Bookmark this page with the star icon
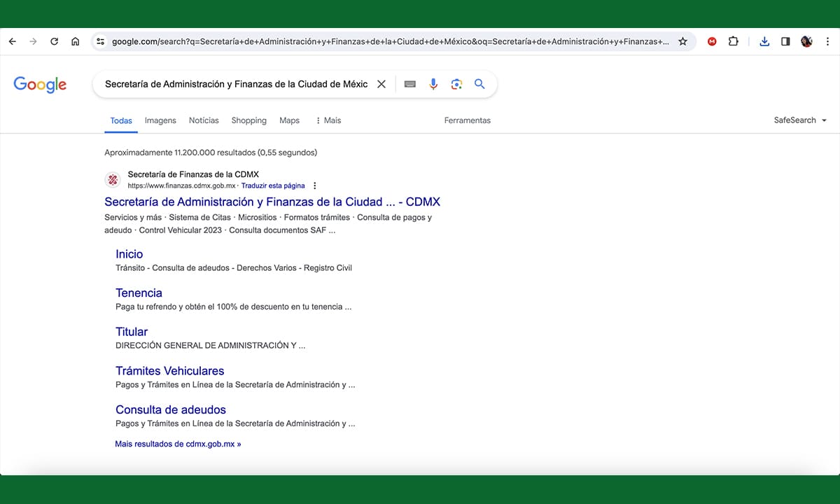This screenshot has width=840, height=504. tap(682, 41)
